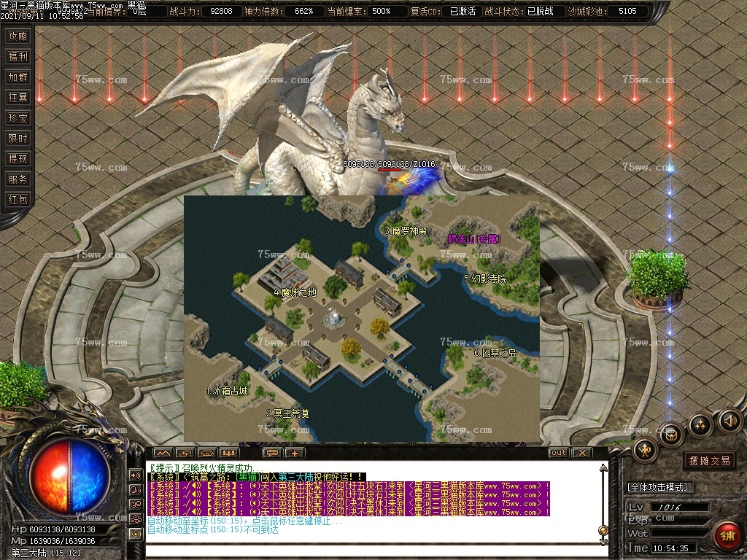Viewport: 747px width, 560px height.
Task: Toggle the speaker chat channel icon
Action: coord(136,475)
